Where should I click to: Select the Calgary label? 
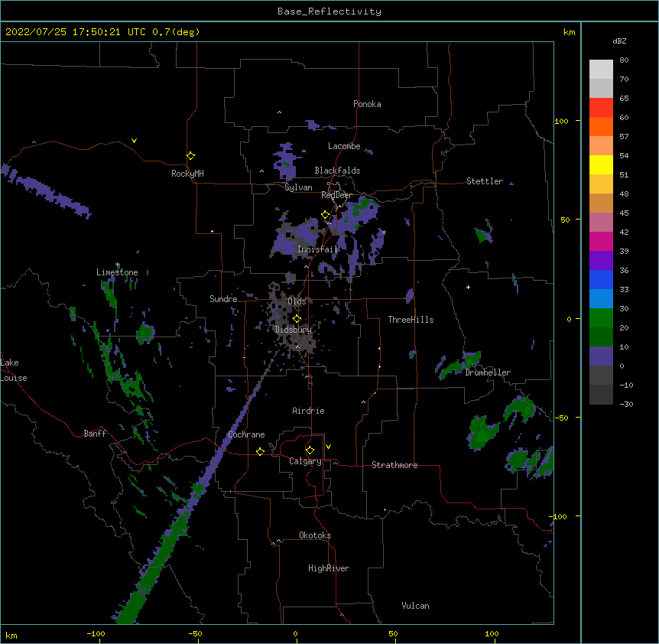pos(306,461)
